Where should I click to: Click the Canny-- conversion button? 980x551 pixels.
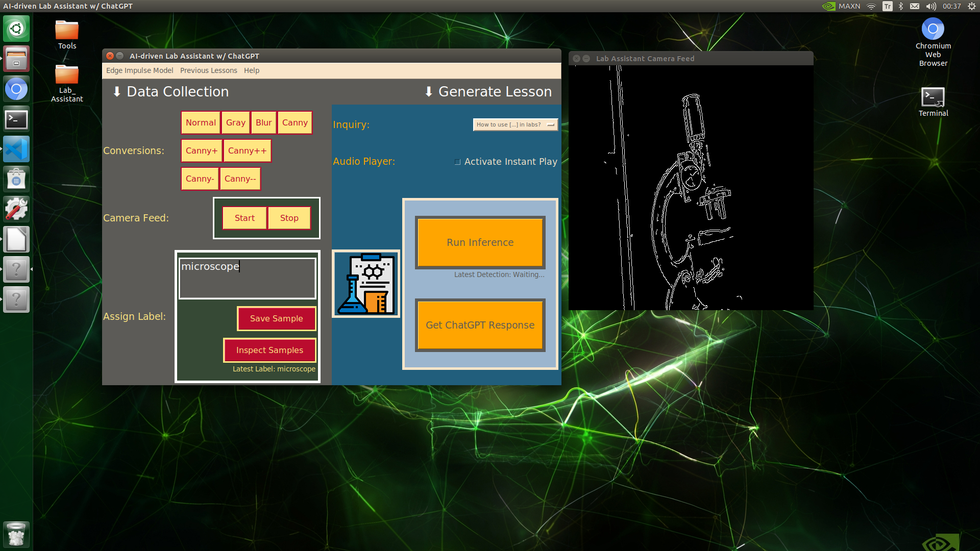(238, 178)
